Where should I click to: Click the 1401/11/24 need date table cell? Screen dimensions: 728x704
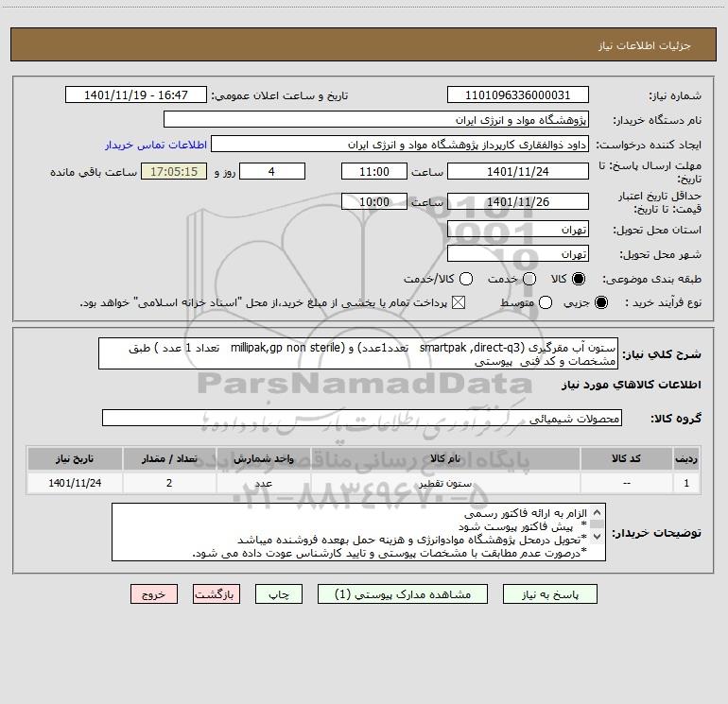click(75, 483)
